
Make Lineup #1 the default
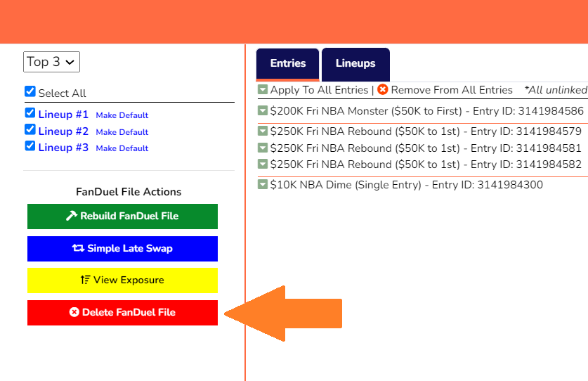click(x=122, y=115)
